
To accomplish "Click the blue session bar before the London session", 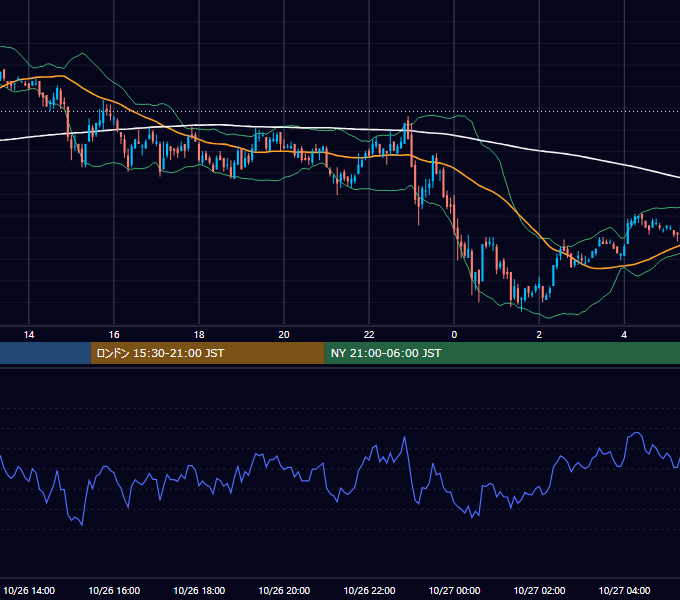I will coord(45,353).
